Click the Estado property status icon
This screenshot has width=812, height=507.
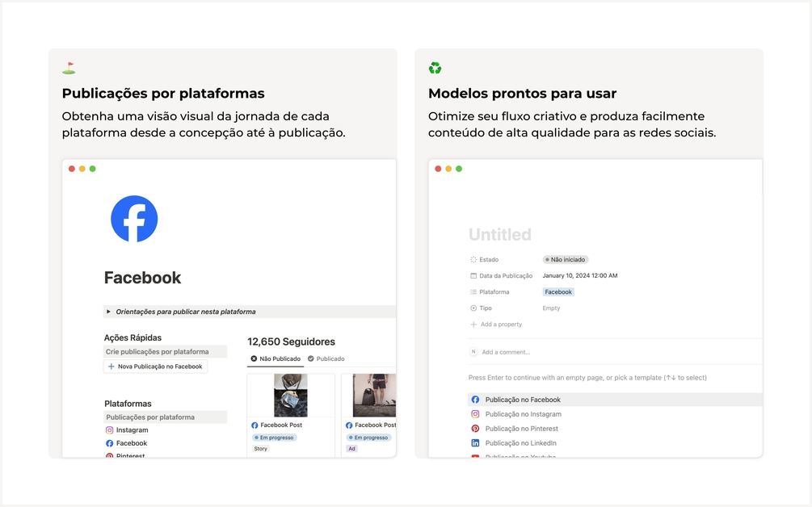point(473,260)
